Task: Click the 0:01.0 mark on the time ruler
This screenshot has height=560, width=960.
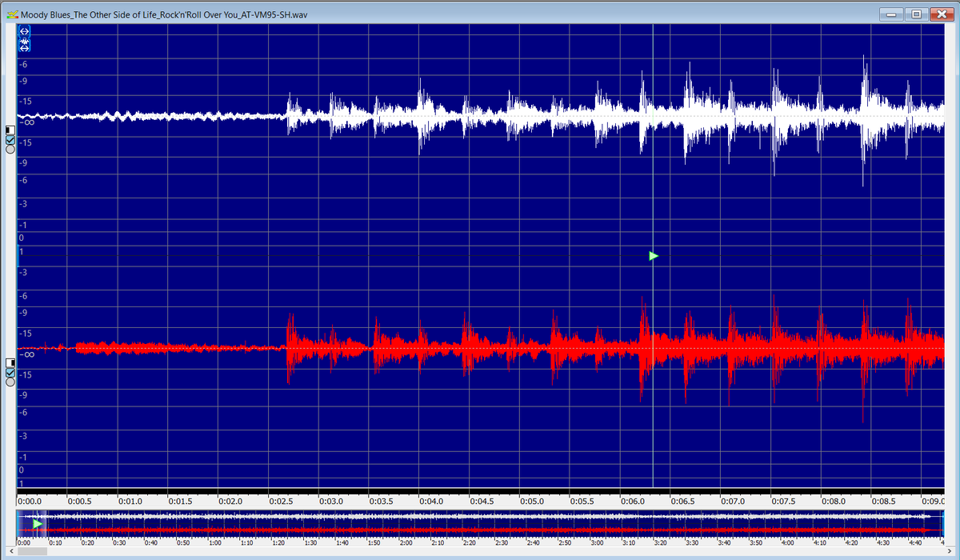Action: 130,501
